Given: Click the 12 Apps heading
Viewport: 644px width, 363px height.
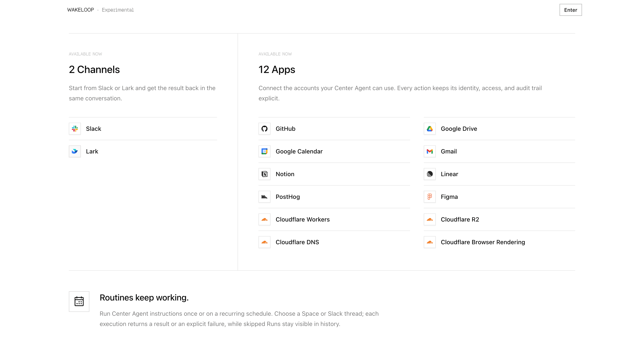Looking at the screenshot, I should pyautogui.click(x=277, y=70).
